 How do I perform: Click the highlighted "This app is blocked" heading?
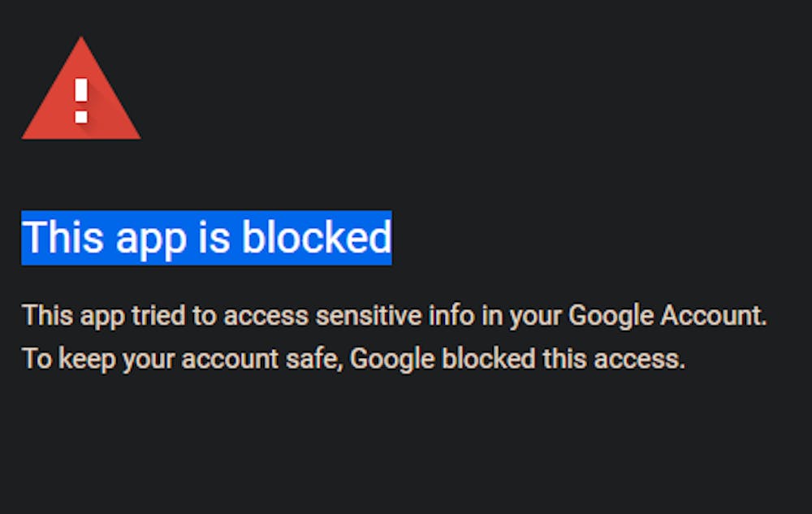[206, 237]
